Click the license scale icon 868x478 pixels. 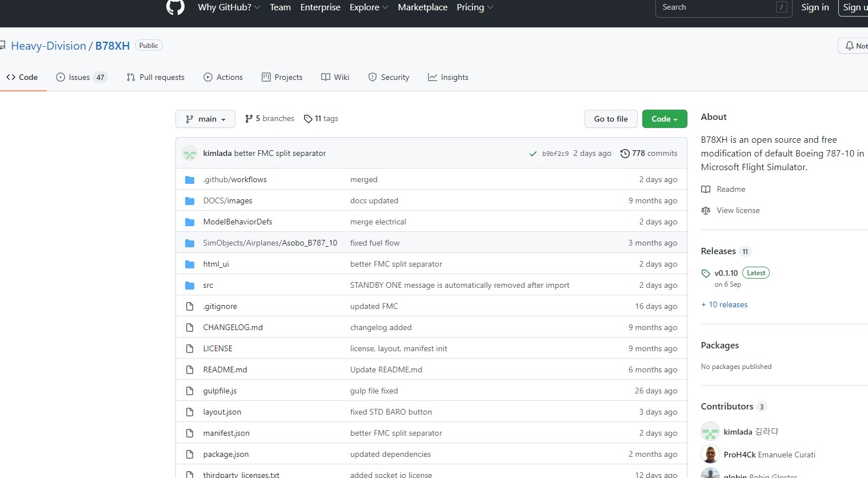[x=706, y=211]
